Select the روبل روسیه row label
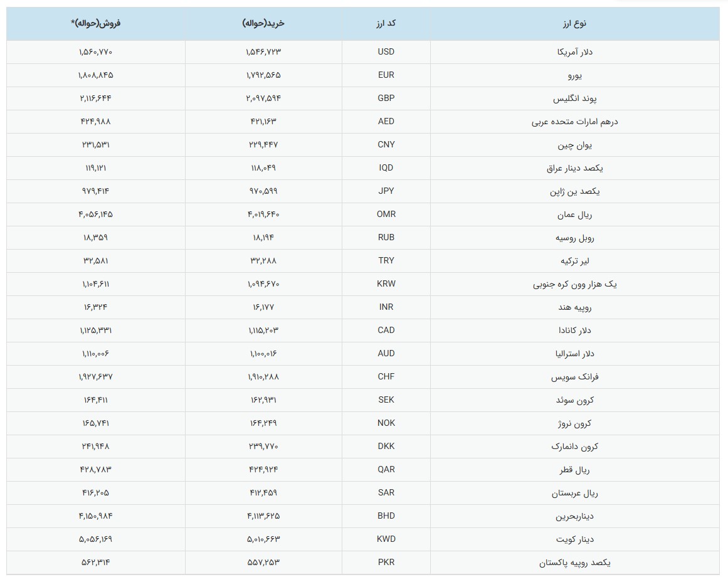Image resolution: width=728 pixels, height=582 pixels. coord(574,238)
